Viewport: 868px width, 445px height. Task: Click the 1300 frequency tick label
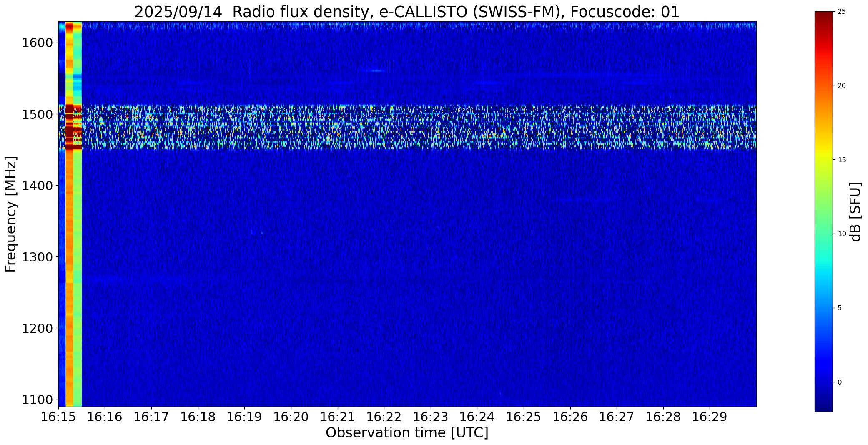pyautogui.click(x=37, y=257)
